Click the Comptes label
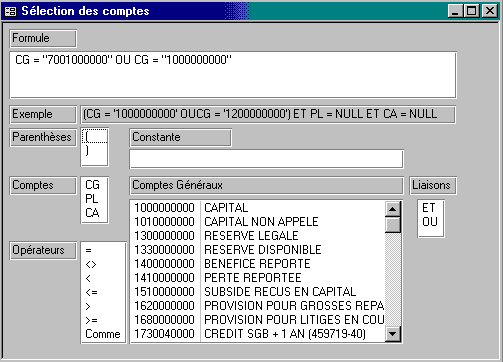Viewport: 503px width, 362px height. [x=43, y=185]
